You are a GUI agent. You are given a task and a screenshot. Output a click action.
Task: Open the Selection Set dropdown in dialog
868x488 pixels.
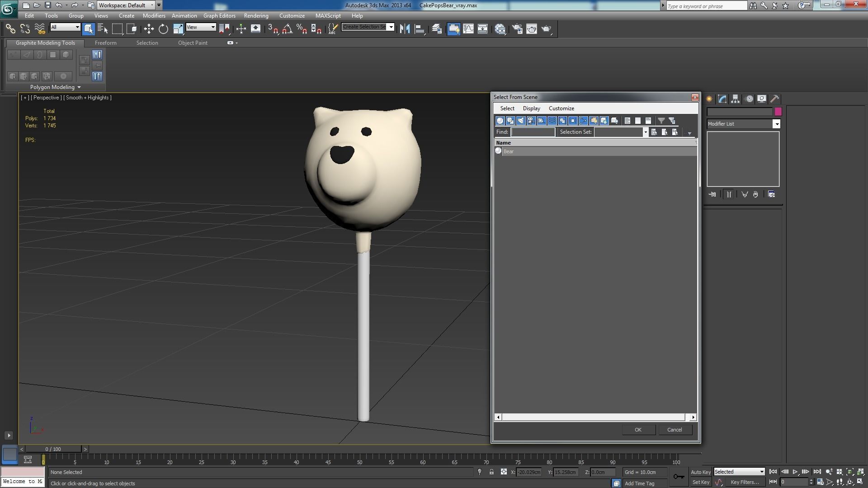(x=645, y=132)
